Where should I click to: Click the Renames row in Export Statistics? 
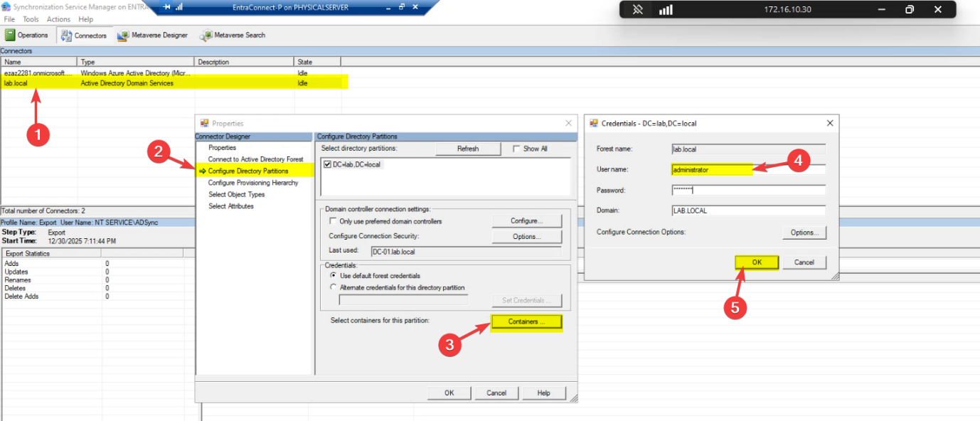click(92, 279)
